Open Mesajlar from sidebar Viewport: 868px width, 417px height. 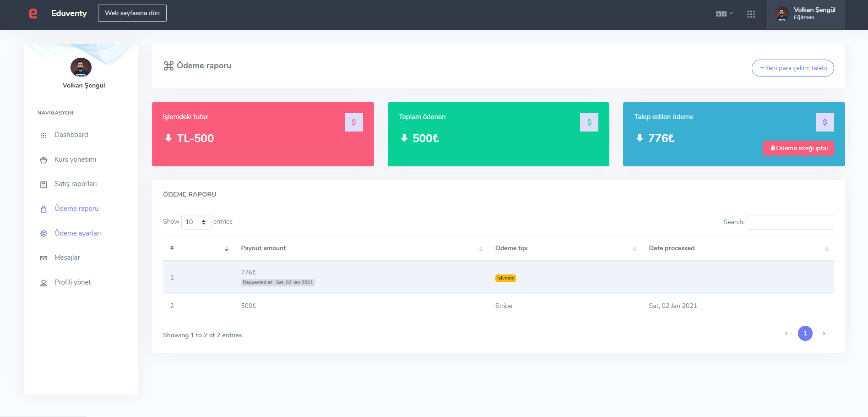click(x=67, y=258)
